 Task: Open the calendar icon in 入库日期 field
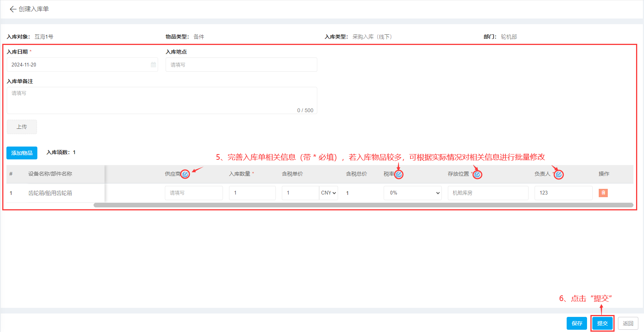pos(153,65)
